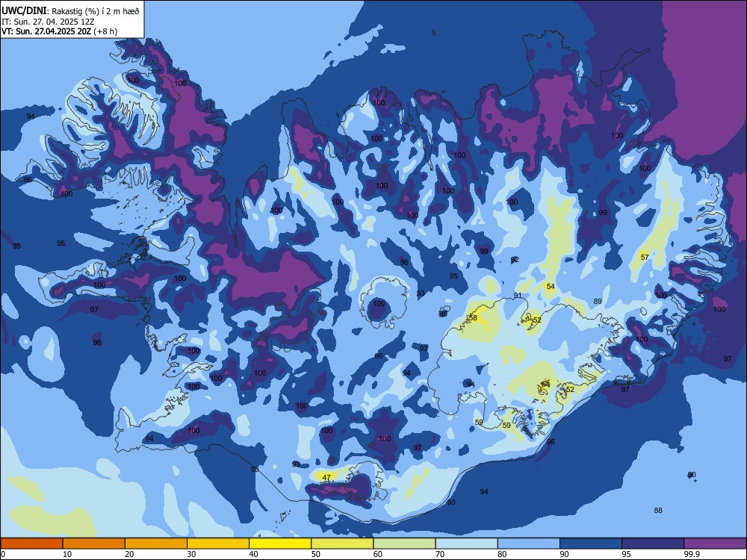The image size is (747, 560).
Task: Click the '60' legend scale label
Action: coord(378,554)
